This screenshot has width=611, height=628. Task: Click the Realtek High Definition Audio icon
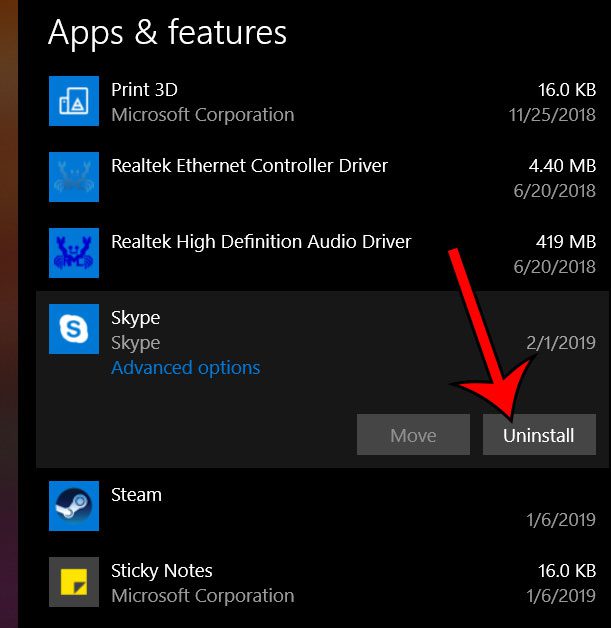pyautogui.click(x=74, y=253)
